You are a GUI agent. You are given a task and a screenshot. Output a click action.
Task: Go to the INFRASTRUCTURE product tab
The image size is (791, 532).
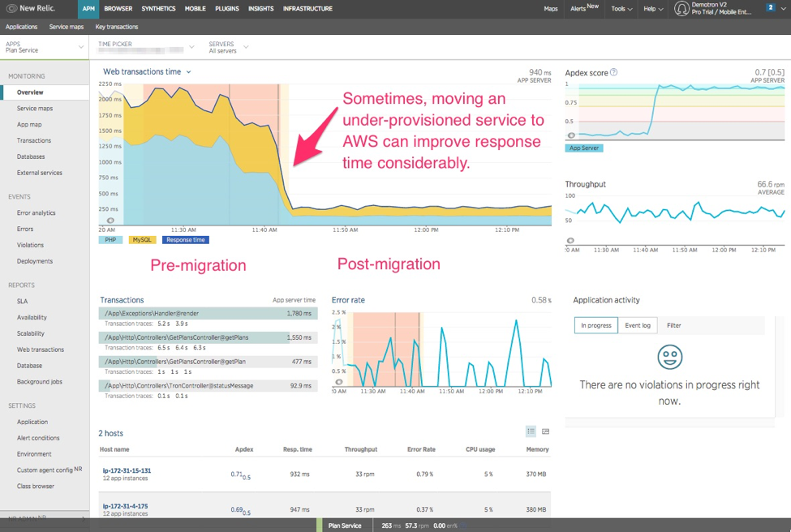pyautogui.click(x=307, y=9)
